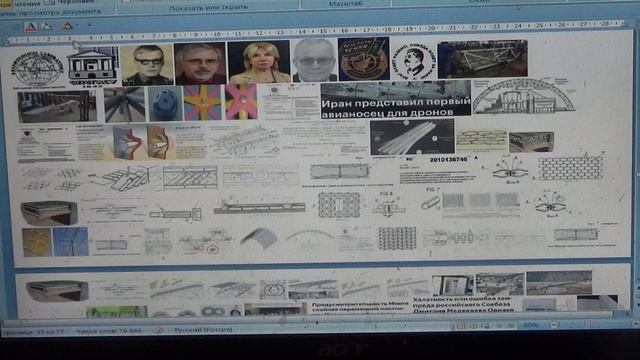Click the Русский (Россия) language indicator
The height and width of the screenshot is (360, 640).
203,330
